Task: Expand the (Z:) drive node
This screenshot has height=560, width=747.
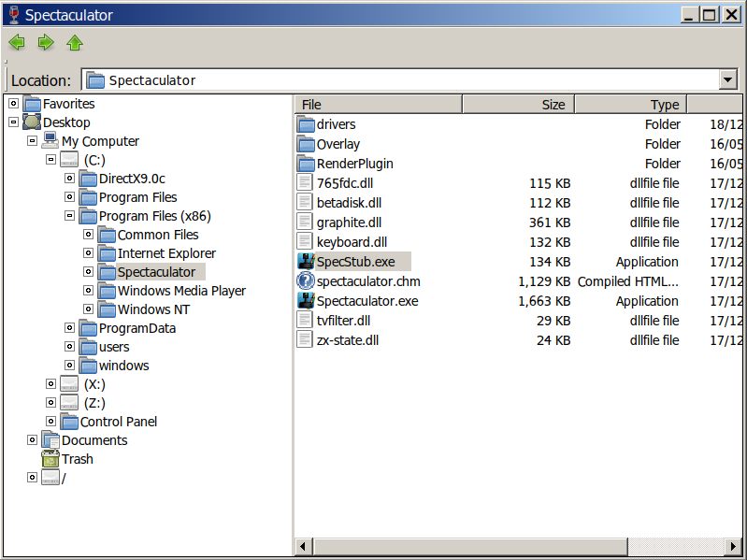Action: (x=50, y=403)
